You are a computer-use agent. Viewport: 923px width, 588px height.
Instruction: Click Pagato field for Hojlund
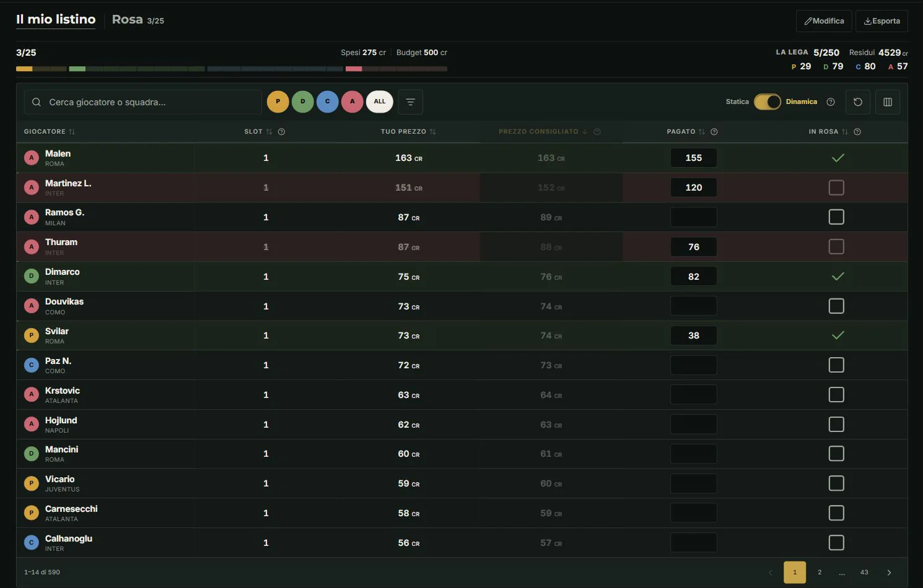694,425
